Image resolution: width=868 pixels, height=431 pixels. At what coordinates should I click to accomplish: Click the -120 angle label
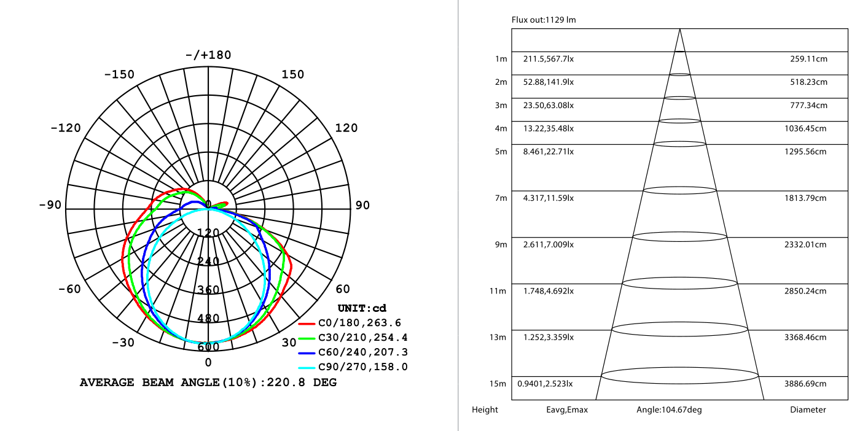tap(66, 128)
